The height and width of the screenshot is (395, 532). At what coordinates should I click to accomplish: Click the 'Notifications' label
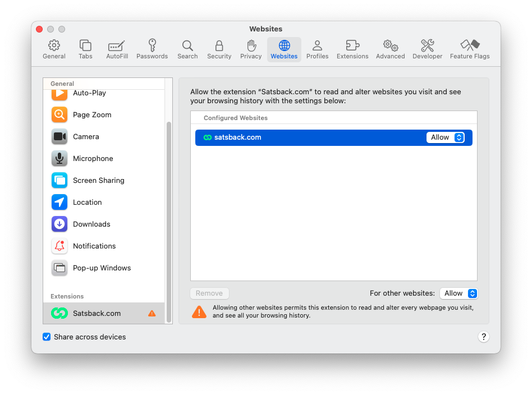(x=94, y=246)
